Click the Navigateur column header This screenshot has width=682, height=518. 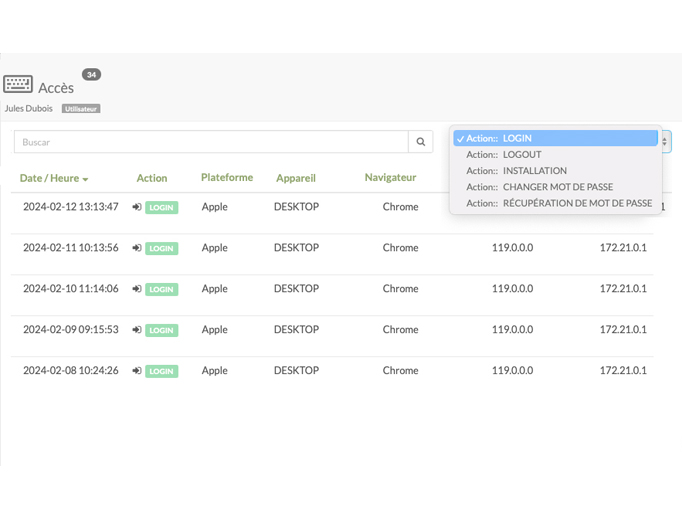(x=391, y=177)
